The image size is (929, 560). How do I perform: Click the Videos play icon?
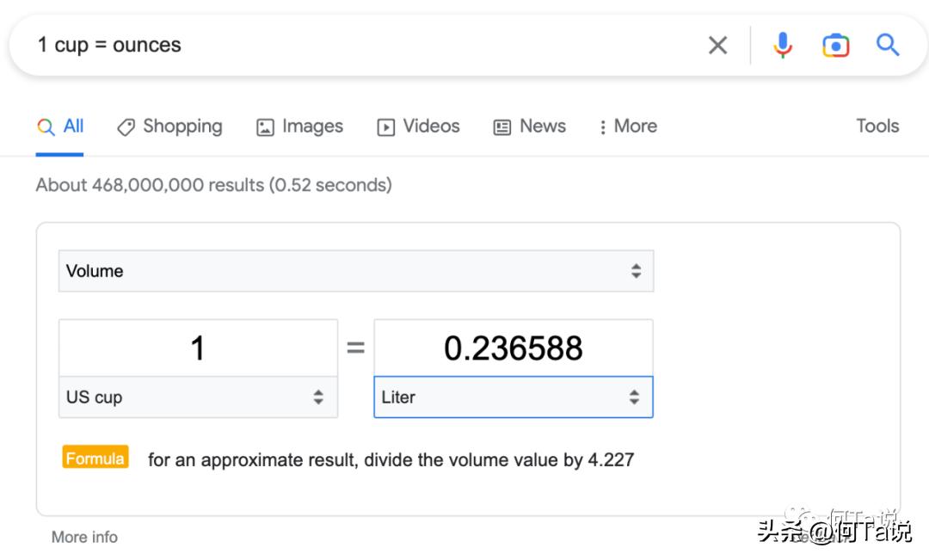pos(385,126)
